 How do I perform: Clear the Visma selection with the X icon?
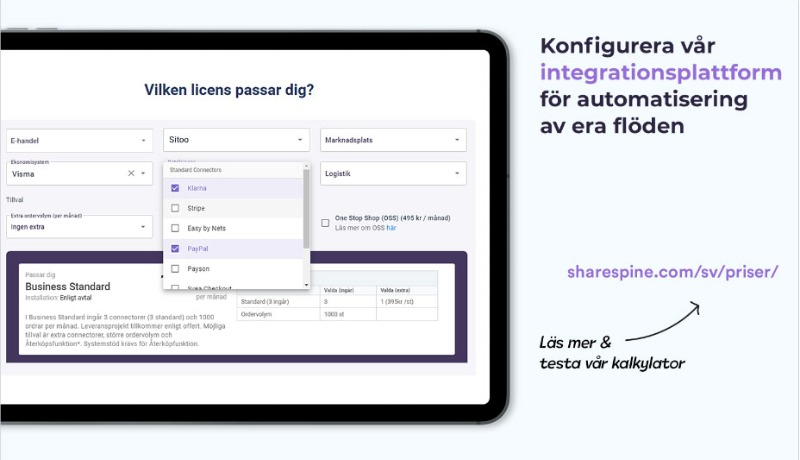(x=131, y=173)
